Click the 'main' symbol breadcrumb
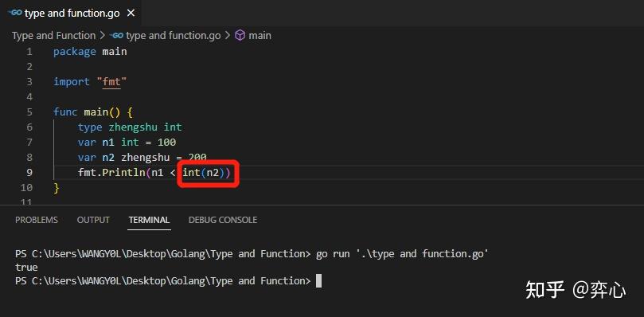 pyautogui.click(x=260, y=36)
